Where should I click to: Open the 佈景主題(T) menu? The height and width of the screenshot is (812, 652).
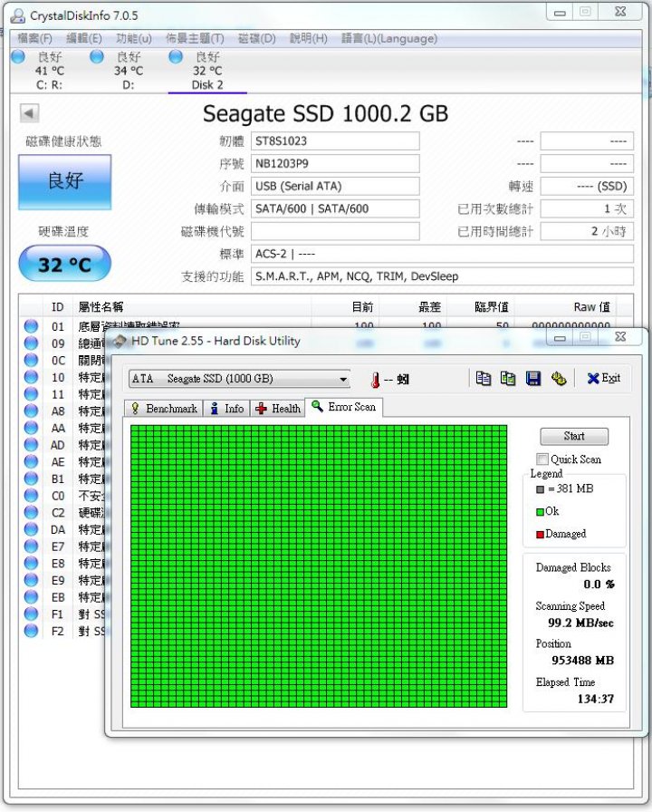195,38
